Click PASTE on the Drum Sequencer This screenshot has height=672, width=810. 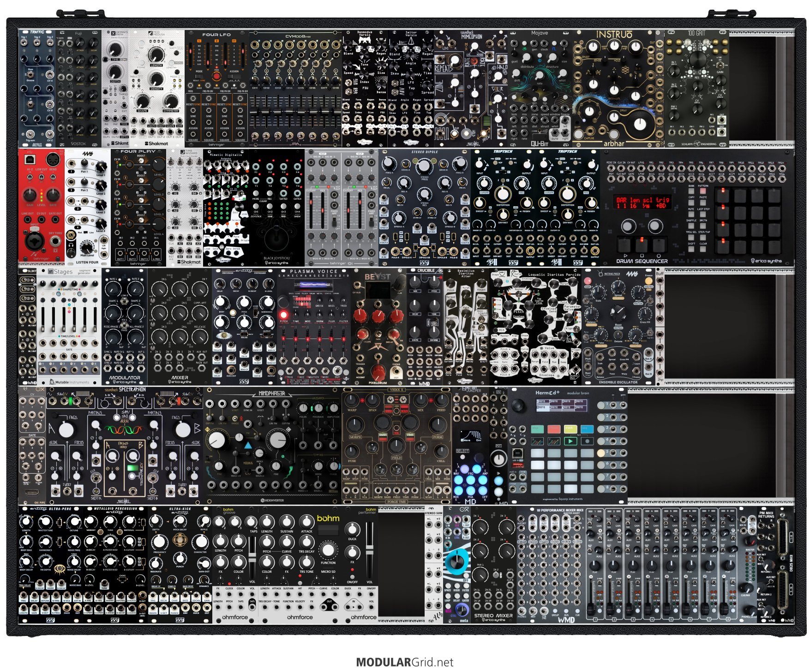pos(702,203)
